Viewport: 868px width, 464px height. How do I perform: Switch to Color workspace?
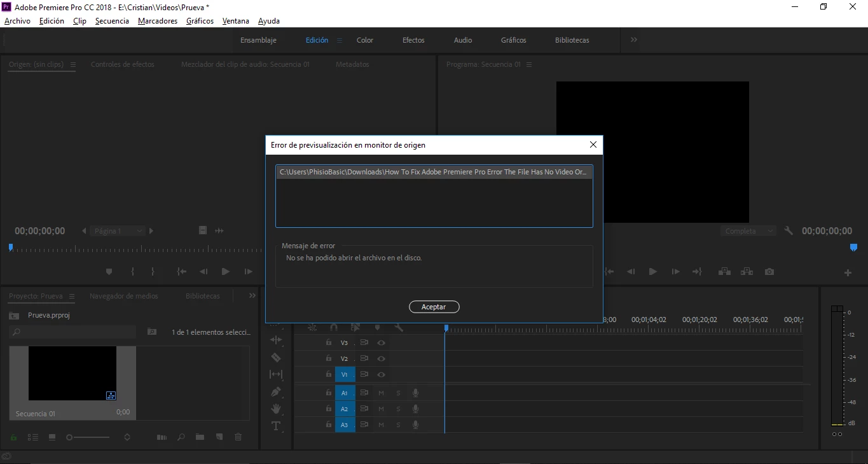point(365,40)
